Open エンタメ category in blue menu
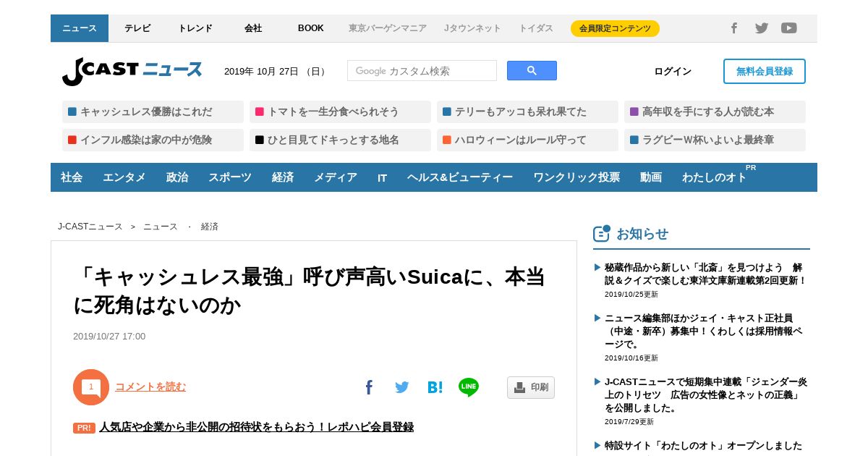 (x=124, y=177)
